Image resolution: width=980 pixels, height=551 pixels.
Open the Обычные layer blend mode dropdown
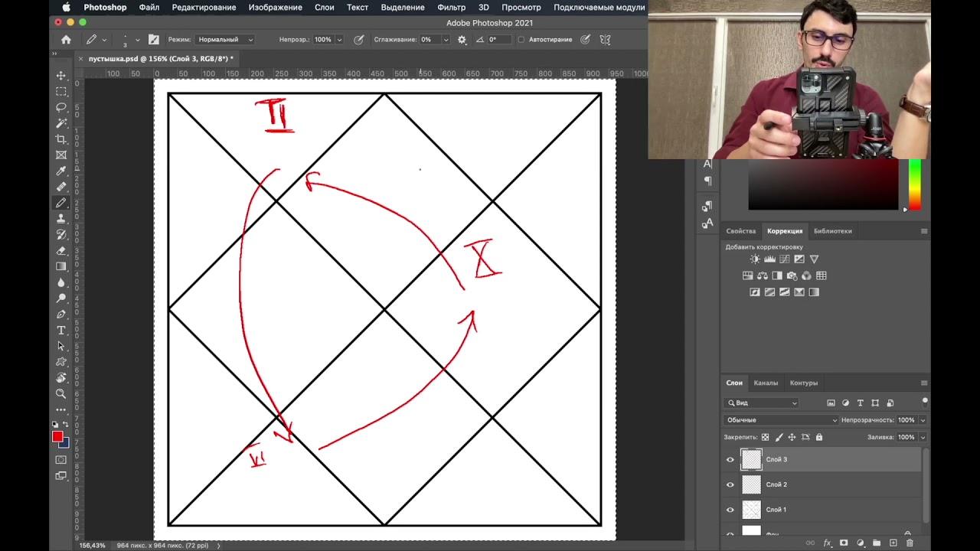pyautogui.click(x=781, y=420)
